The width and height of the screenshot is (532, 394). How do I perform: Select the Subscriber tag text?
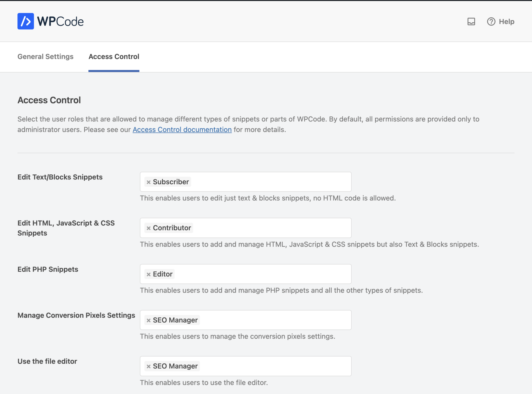click(x=171, y=182)
